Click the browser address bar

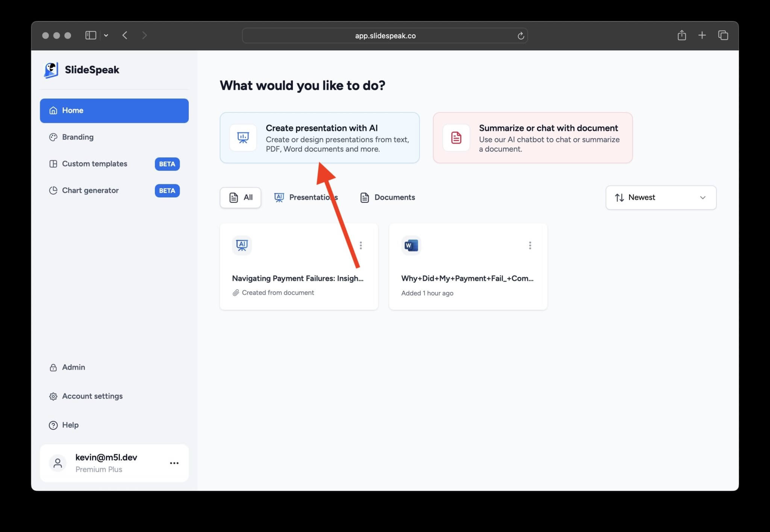[x=385, y=35]
